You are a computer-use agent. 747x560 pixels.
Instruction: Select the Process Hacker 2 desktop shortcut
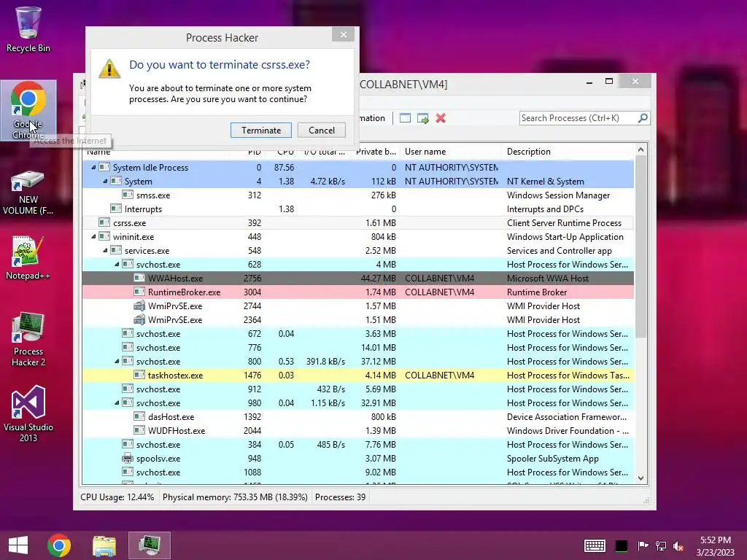[x=28, y=339]
